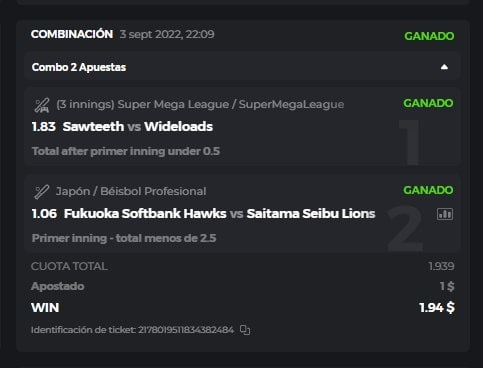Screen dimensions: 483x368
Task: Select Primer inning - total menos de 2.5
Action: (124, 238)
